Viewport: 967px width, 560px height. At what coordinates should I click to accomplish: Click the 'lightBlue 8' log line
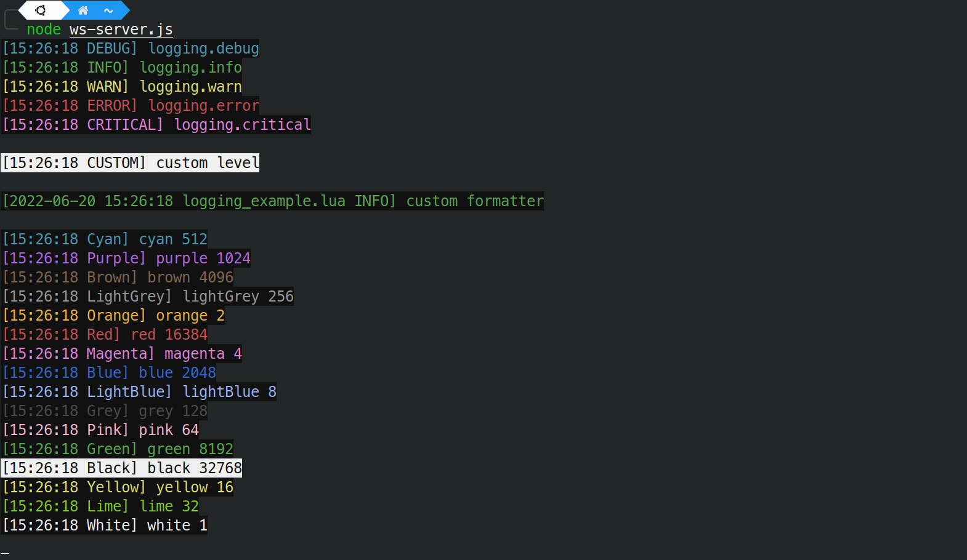pyautogui.click(x=139, y=391)
